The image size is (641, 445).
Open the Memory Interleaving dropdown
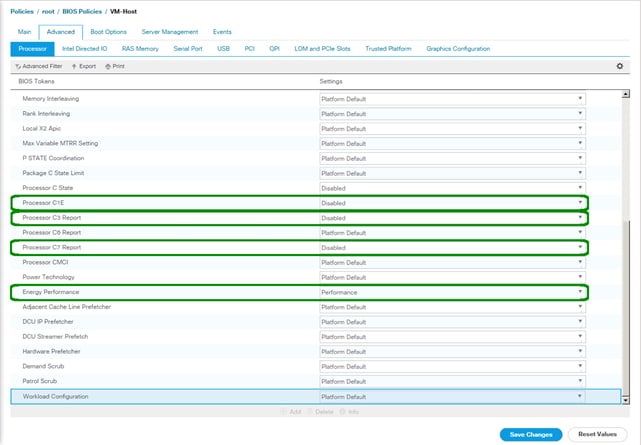pos(452,99)
